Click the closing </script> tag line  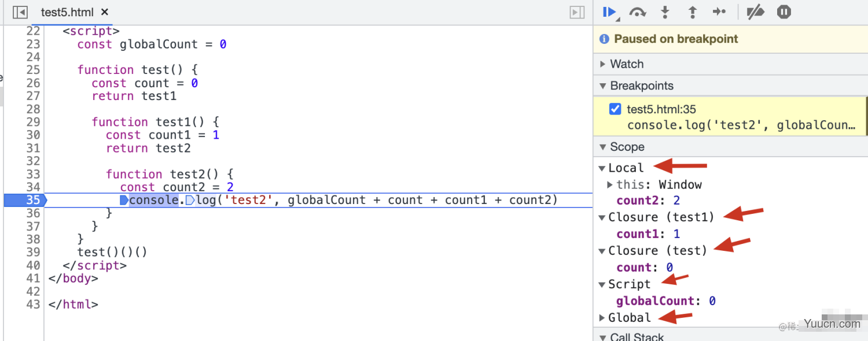click(x=94, y=266)
